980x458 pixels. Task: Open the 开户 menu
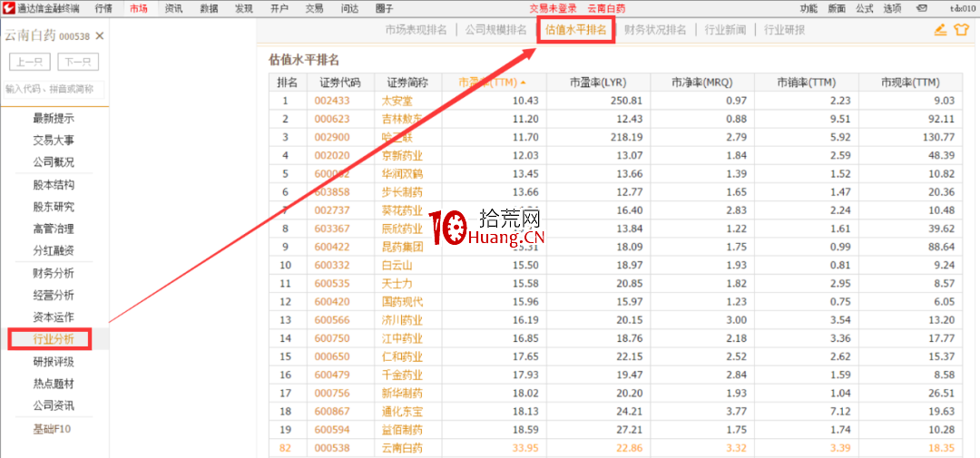pos(279,9)
